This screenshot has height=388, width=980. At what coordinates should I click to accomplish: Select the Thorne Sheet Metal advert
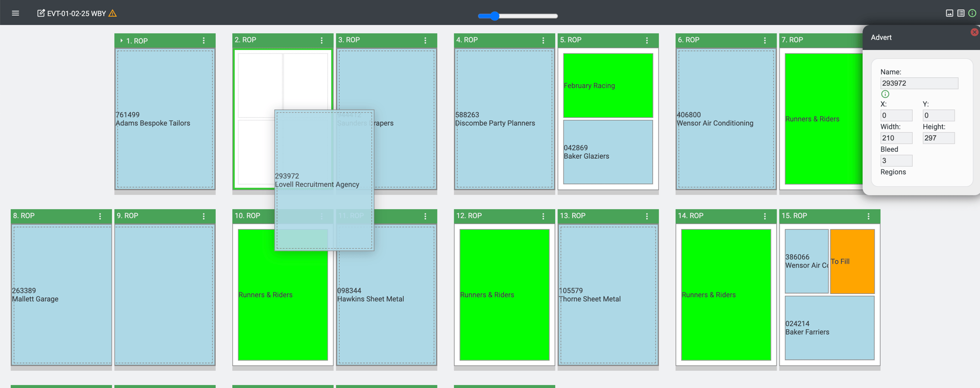[x=608, y=295]
